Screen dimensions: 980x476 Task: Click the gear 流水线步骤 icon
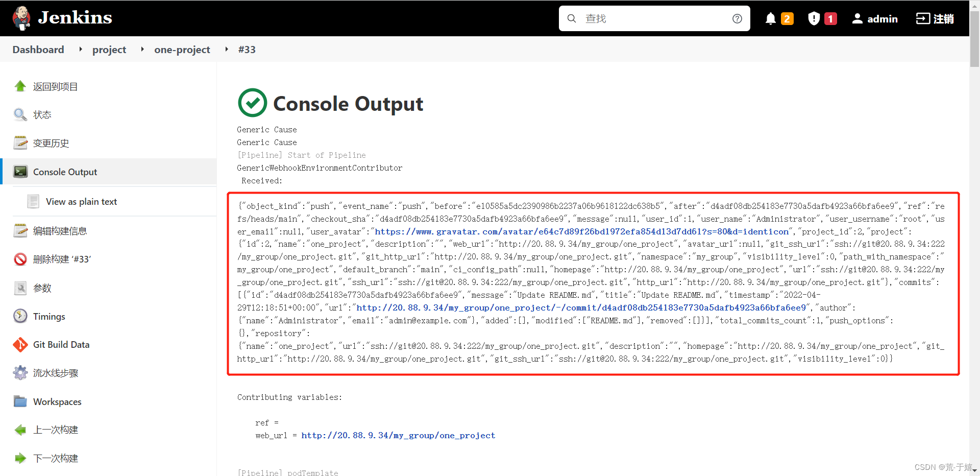click(20, 373)
